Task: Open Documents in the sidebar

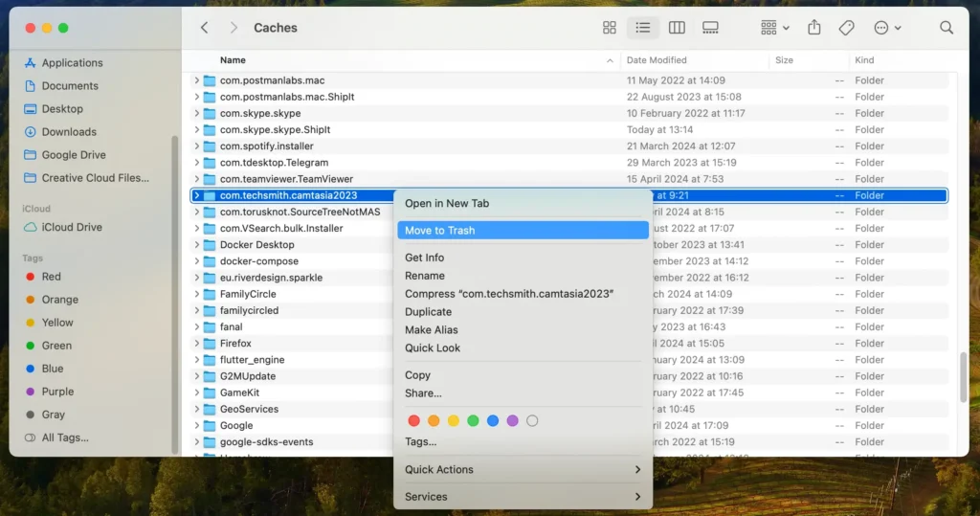Action: 61,86
